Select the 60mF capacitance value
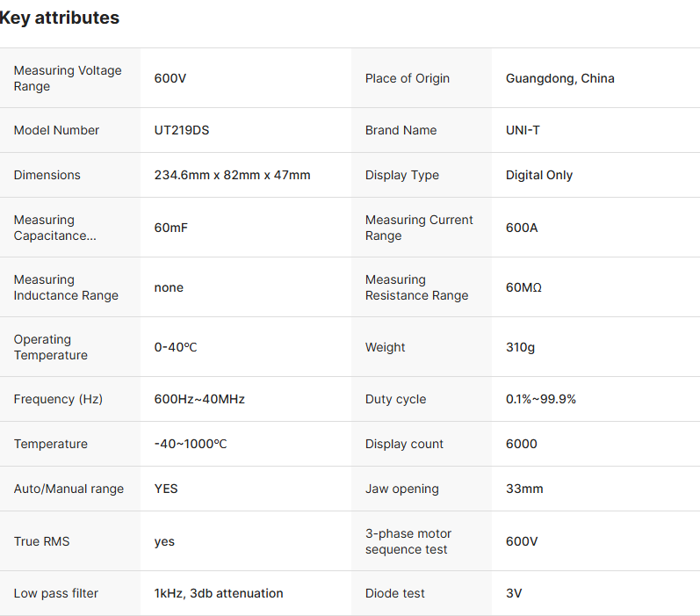Screen dimensions: 700x616 point(170,228)
